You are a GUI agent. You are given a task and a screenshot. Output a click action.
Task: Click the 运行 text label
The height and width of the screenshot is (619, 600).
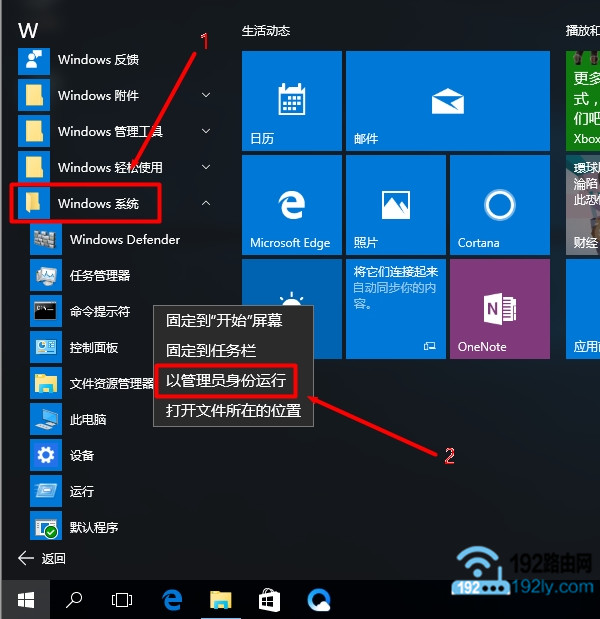(x=82, y=491)
